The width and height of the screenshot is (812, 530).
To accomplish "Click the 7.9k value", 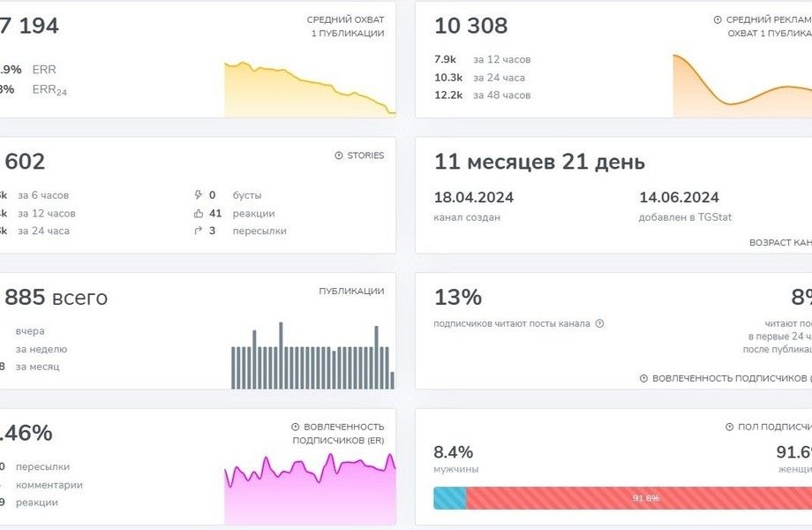I will [446, 59].
